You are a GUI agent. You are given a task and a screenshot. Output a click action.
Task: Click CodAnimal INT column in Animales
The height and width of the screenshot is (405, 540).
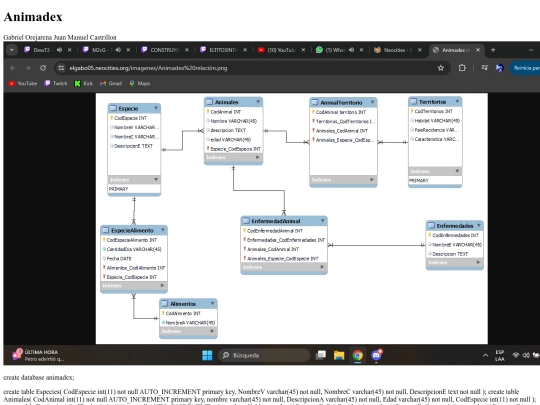point(226,112)
